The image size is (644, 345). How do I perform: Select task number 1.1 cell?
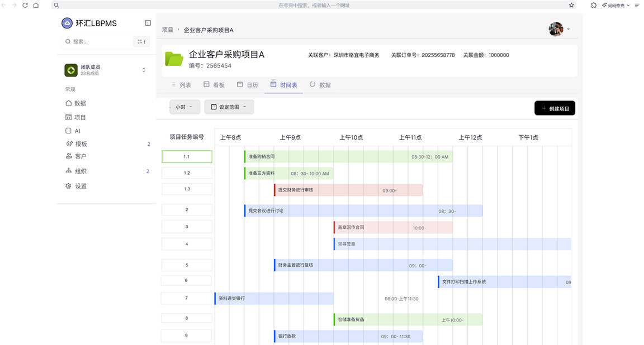pyautogui.click(x=187, y=157)
